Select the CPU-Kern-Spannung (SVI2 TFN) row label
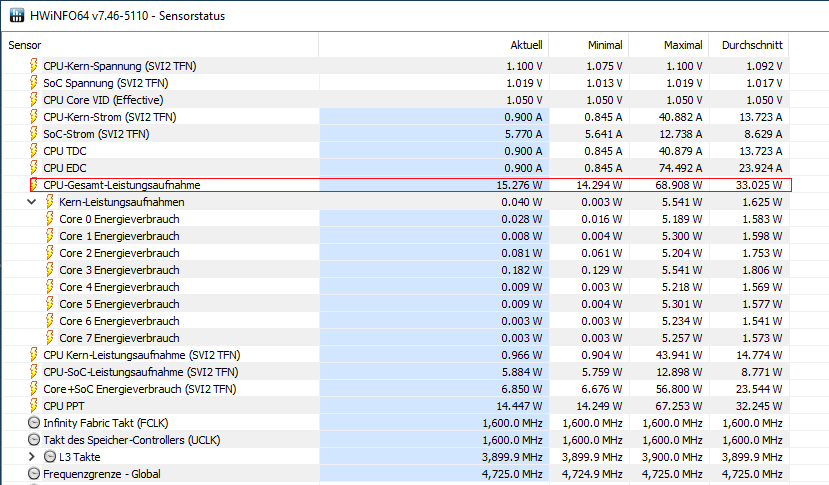The height and width of the screenshot is (485, 829). (x=119, y=66)
